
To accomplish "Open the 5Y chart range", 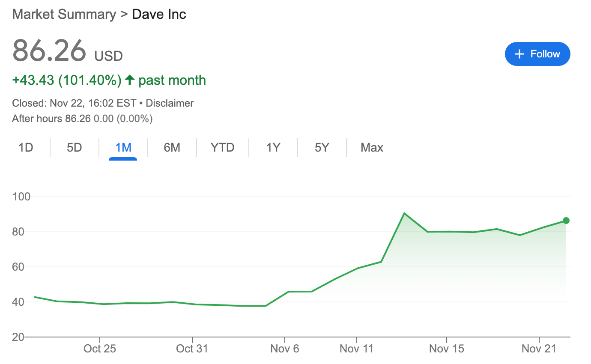I will coord(322,148).
